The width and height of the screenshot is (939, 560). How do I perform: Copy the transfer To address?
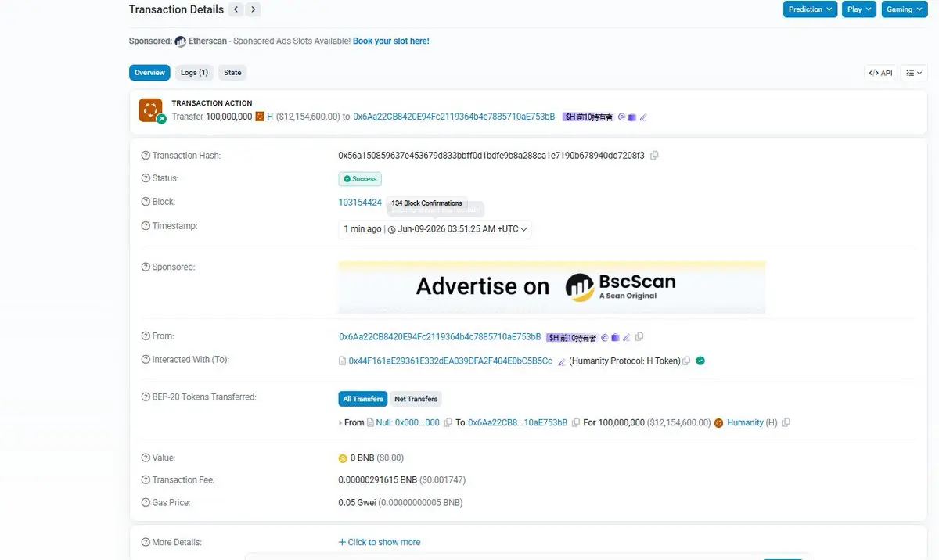(576, 422)
